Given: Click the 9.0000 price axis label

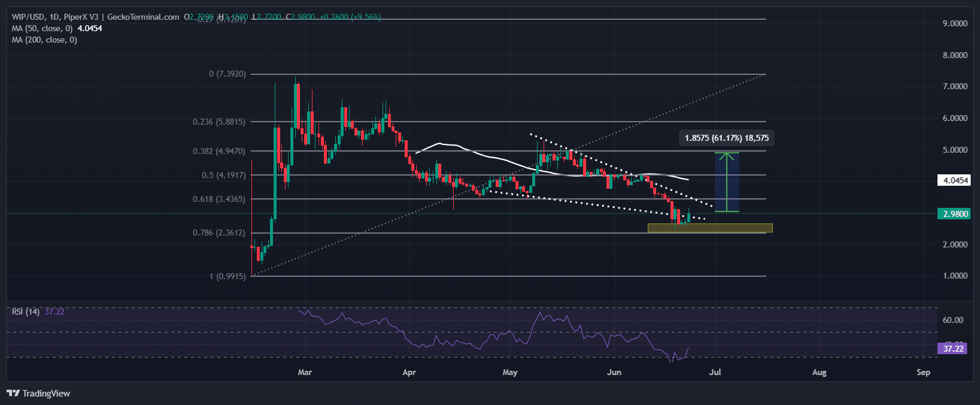Looking at the screenshot, I should pyautogui.click(x=955, y=23).
